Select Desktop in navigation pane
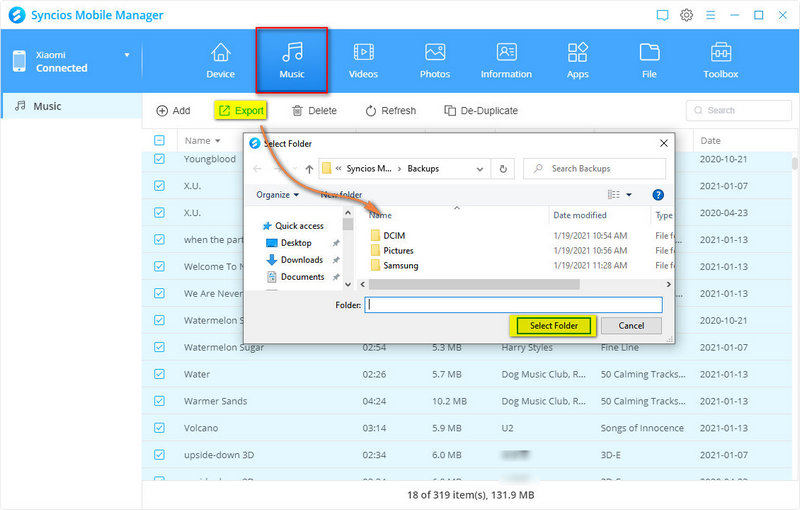Screen dimensions: 800x510 pyautogui.click(x=289, y=243)
